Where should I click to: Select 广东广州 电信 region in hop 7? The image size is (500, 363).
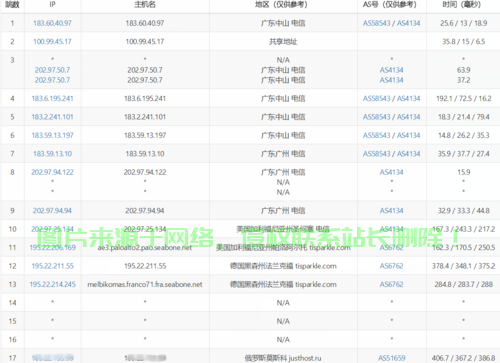283,153
